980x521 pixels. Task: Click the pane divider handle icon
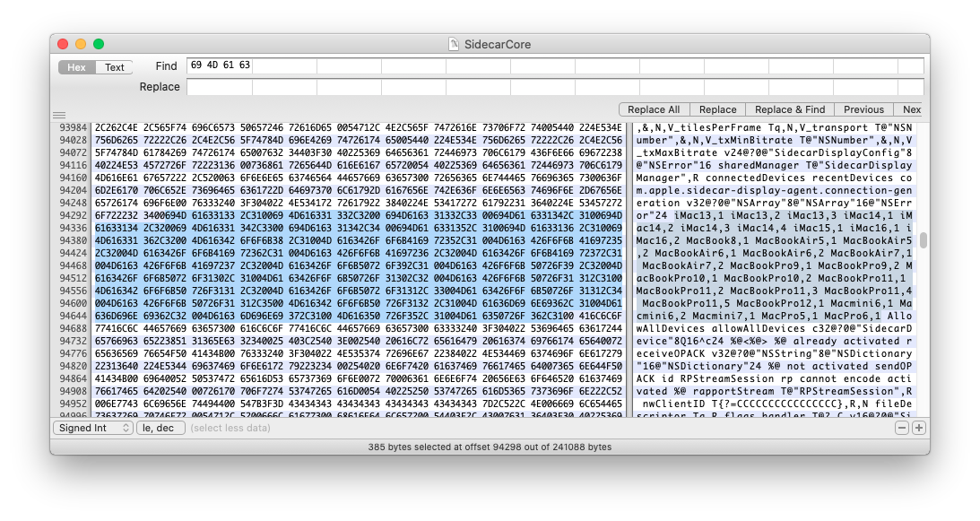coord(59,115)
